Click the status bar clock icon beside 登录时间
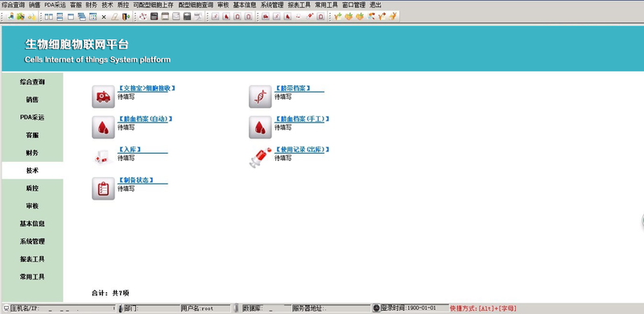 click(377, 308)
